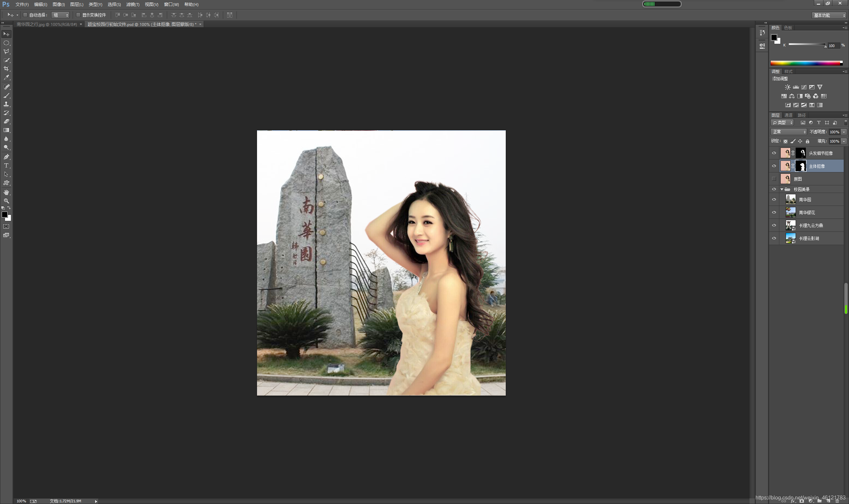The height and width of the screenshot is (504, 849).
Task: Enable the 显示变换控件 checkbox
Action: pos(78,15)
